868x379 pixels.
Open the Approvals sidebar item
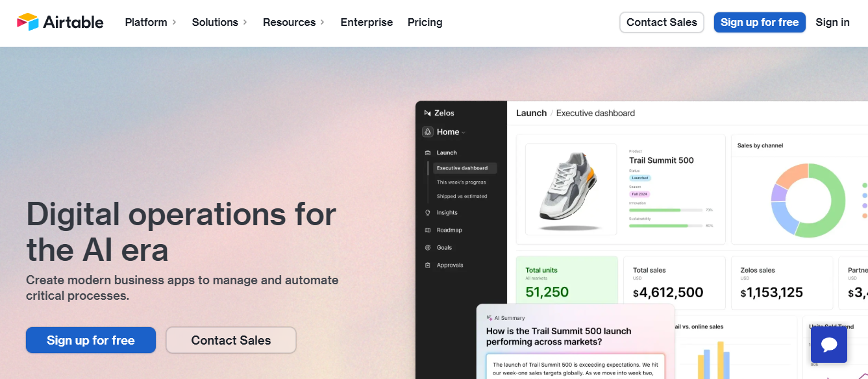[450, 265]
